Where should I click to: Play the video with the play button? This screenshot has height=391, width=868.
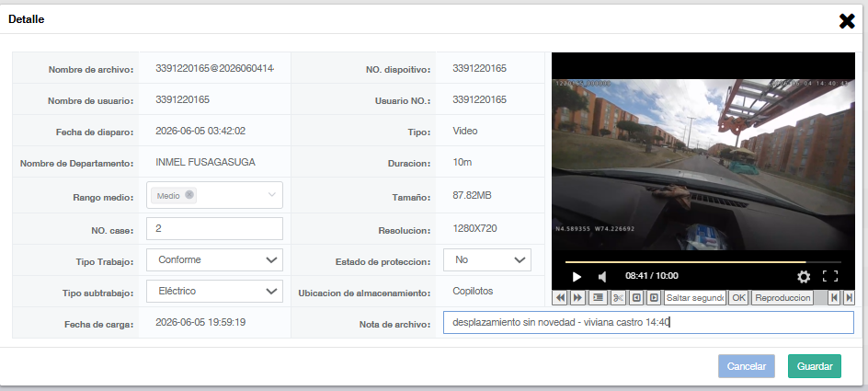click(577, 276)
